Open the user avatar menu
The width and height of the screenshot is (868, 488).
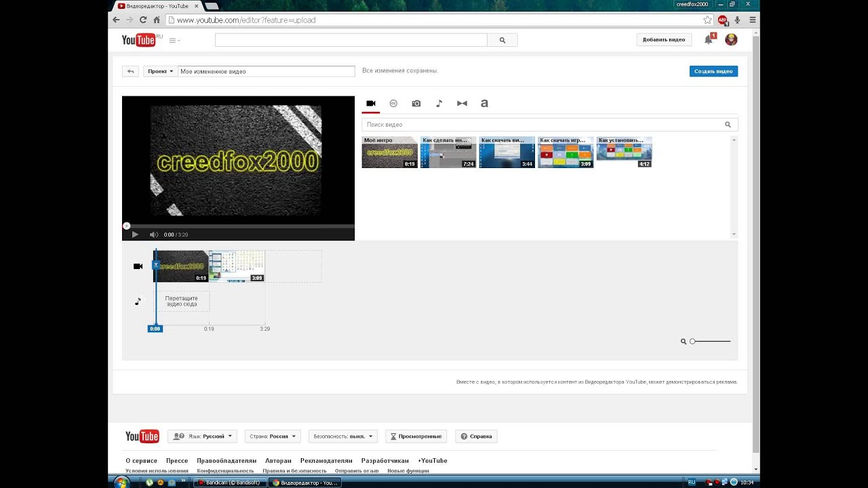(x=731, y=40)
